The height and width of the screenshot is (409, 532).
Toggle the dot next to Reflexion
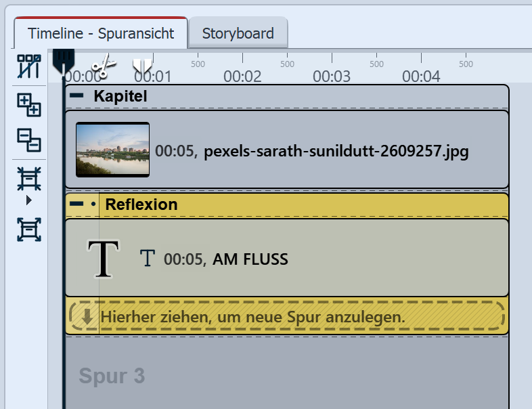[x=93, y=204]
